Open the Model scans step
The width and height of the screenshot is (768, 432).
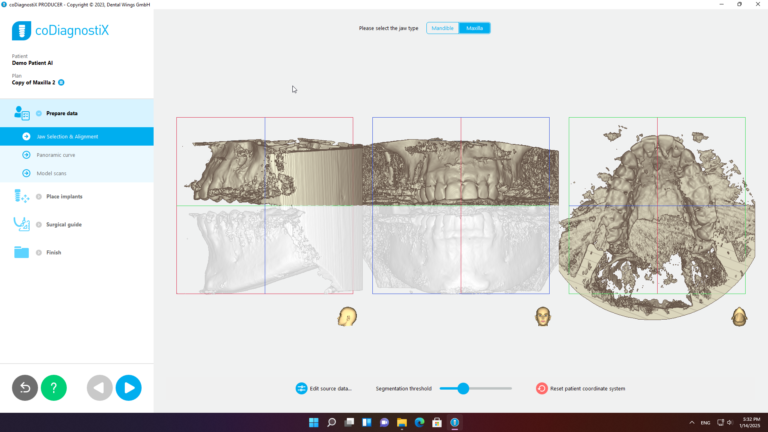pyautogui.click(x=52, y=173)
